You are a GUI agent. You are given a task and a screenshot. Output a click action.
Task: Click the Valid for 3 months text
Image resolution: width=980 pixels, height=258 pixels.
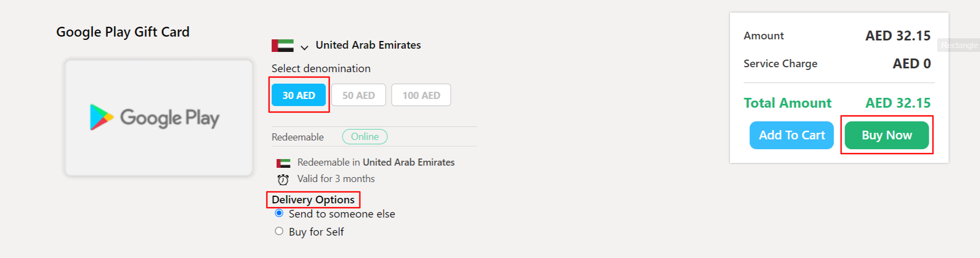pos(336,179)
